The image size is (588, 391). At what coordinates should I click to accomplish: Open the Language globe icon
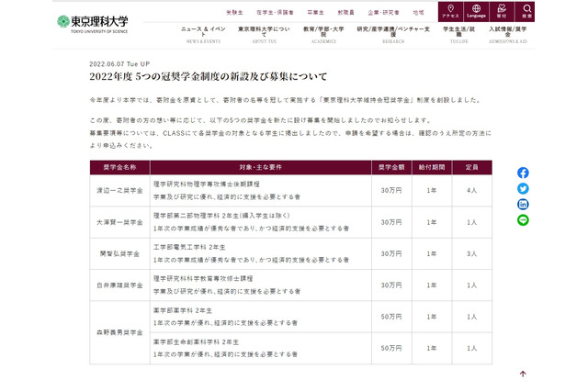pos(476,11)
